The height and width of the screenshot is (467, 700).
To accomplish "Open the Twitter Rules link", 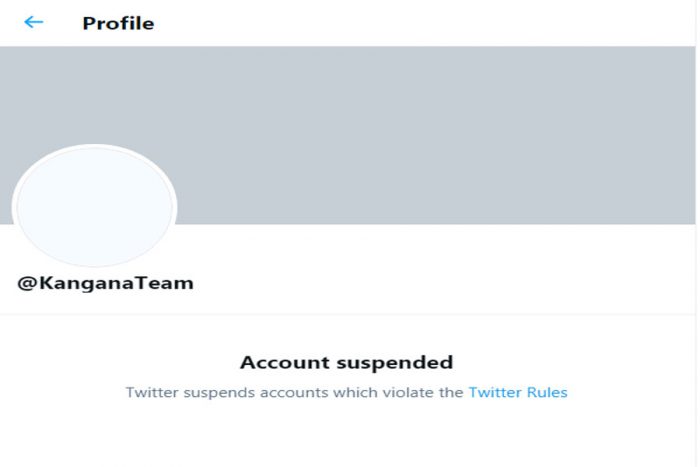I will [x=518, y=392].
